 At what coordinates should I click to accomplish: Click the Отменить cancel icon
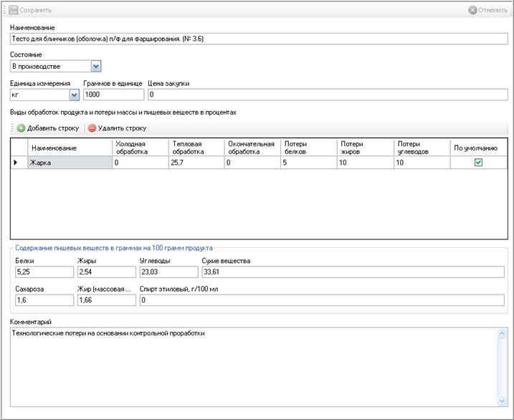(472, 10)
